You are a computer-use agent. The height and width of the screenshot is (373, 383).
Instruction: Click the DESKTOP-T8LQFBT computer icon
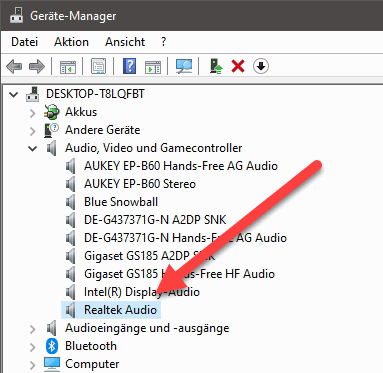[33, 94]
